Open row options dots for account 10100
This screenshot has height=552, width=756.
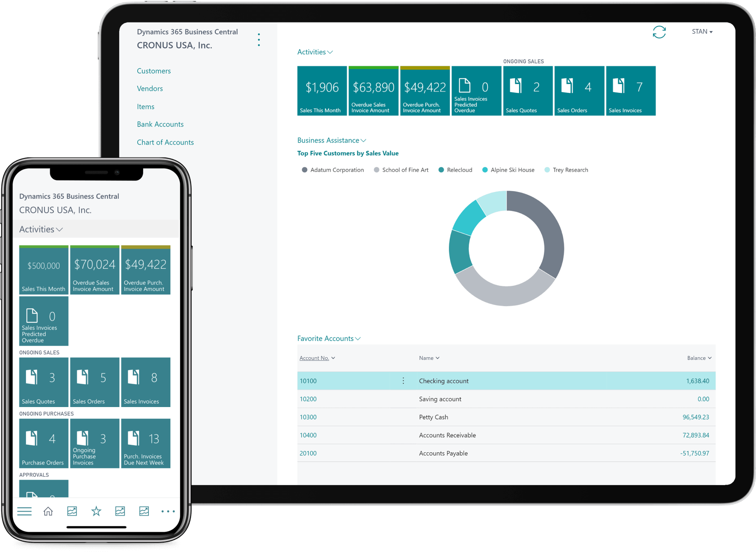click(x=403, y=381)
